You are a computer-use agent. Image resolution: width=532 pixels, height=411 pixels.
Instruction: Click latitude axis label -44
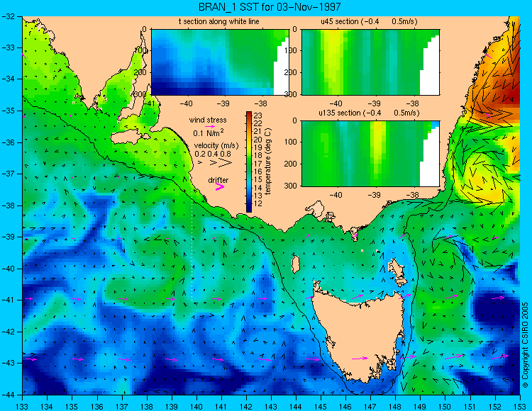(x=8, y=395)
